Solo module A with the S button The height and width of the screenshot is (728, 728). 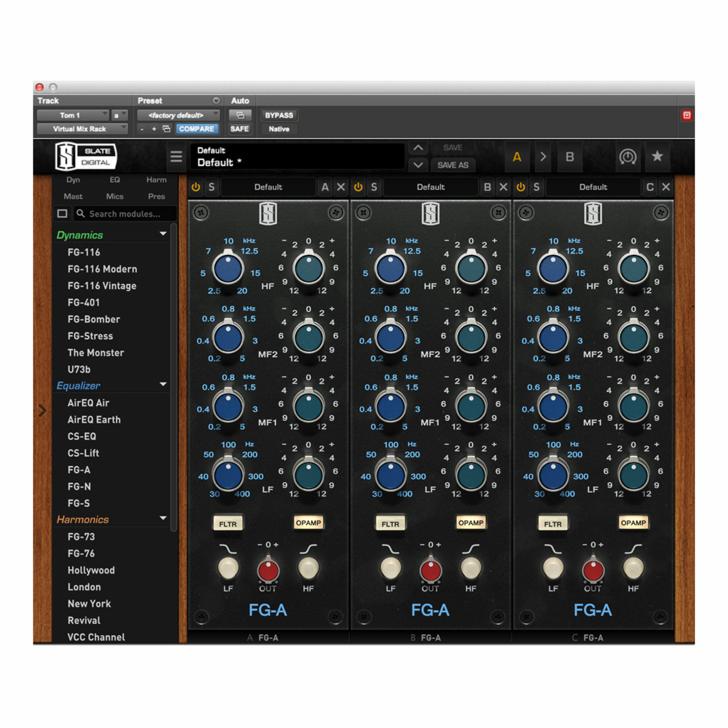(212, 187)
